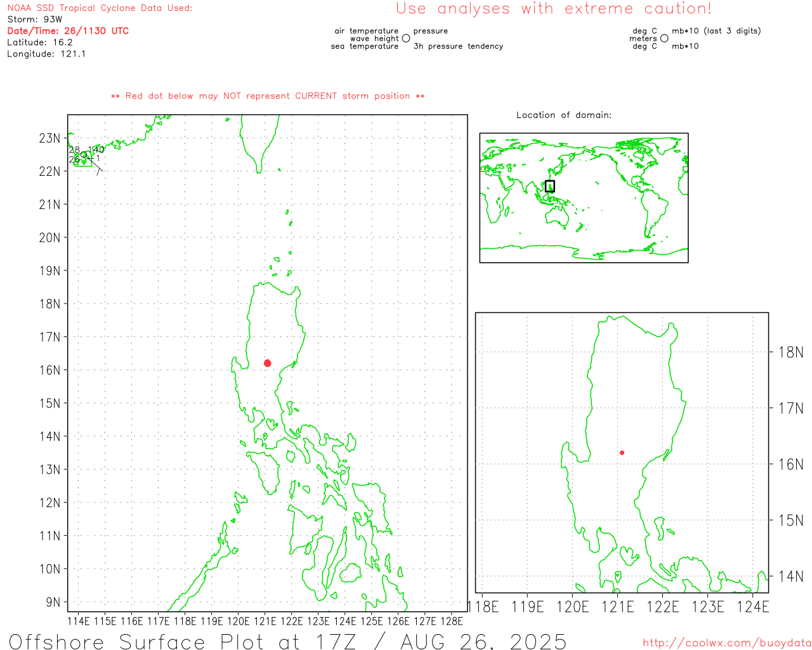Image resolution: width=812 pixels, height=650 pixels.
Task: Click the 'sea temperature' legend label
Action: (365, 46)
